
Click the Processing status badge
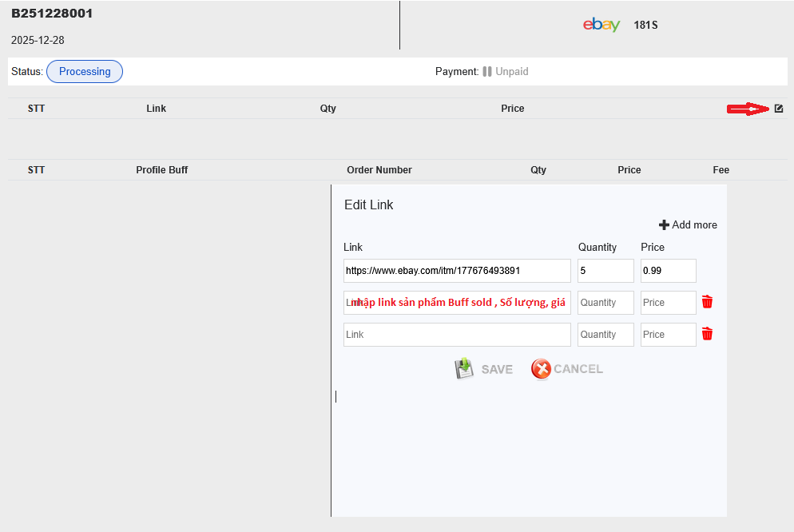coord(85,72)
